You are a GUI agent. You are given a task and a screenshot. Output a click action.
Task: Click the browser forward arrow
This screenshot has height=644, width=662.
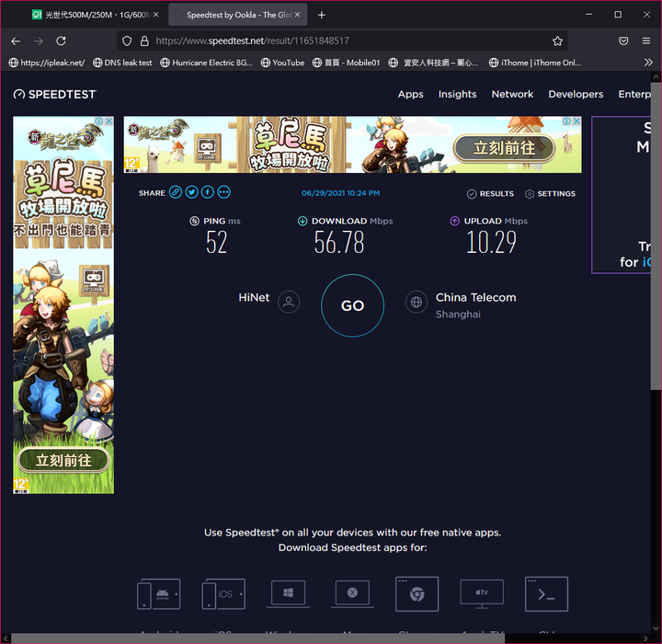[x=39, y=41]
